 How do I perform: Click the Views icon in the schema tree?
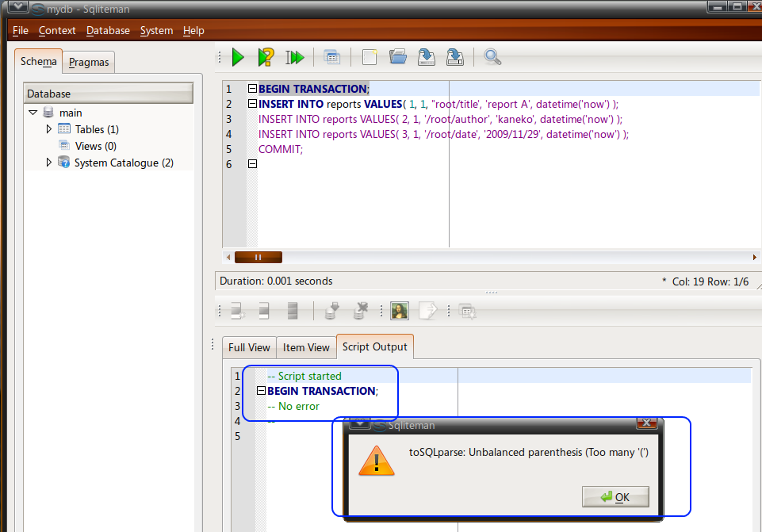pos(64,145)
